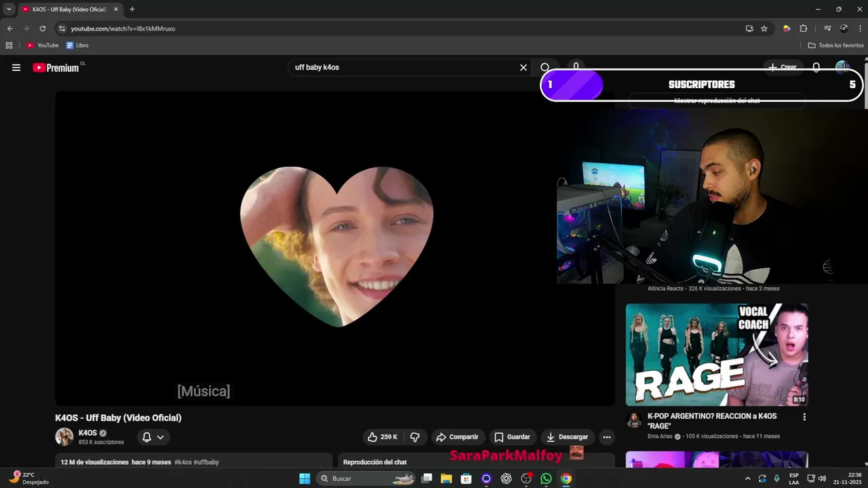Open File Explorer from taskbar
This screenshot has height=488, width=868.
point(446,479)
